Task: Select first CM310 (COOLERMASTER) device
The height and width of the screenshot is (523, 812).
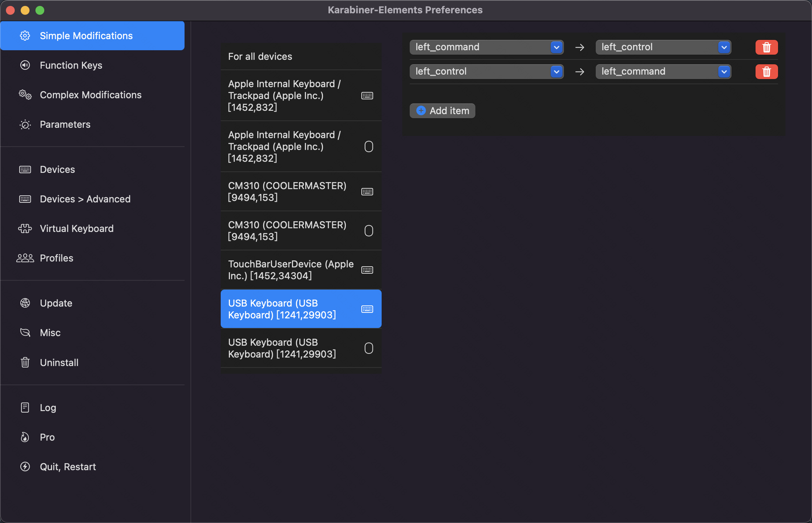Action: coord(301,192)
